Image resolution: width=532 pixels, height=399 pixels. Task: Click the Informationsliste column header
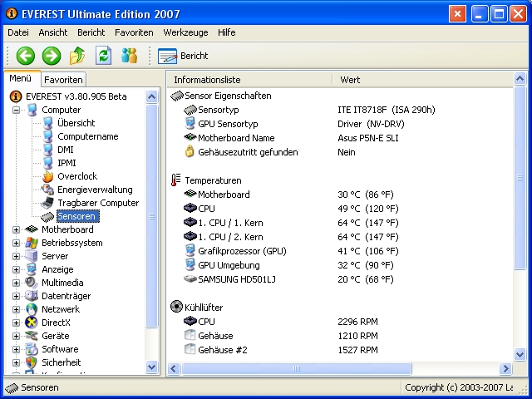pyautogui.click(x=249, y=80)
